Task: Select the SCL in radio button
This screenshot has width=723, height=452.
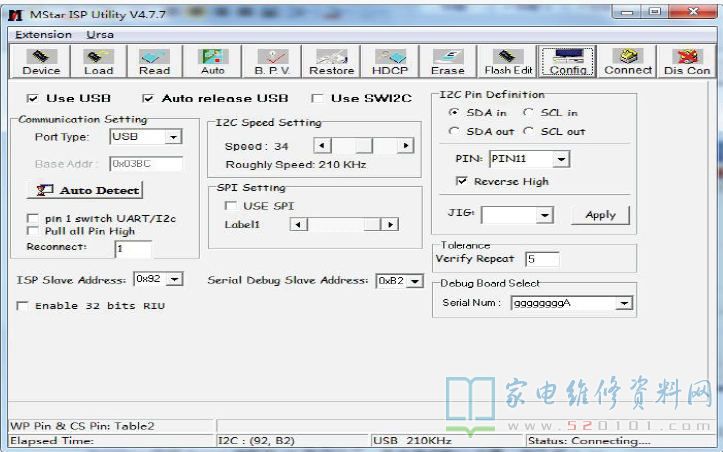Action: [528, 112]
